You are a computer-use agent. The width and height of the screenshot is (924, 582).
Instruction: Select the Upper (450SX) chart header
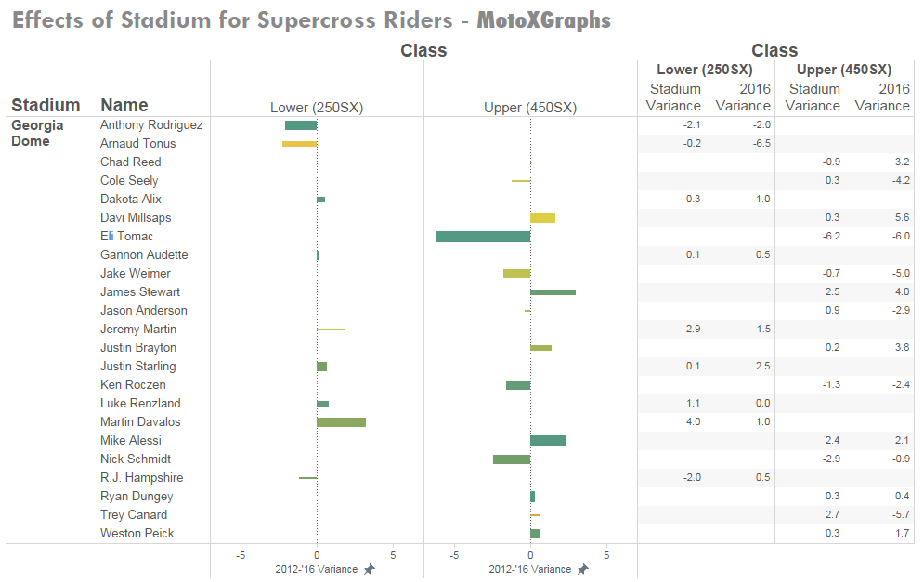click(530, 108)
